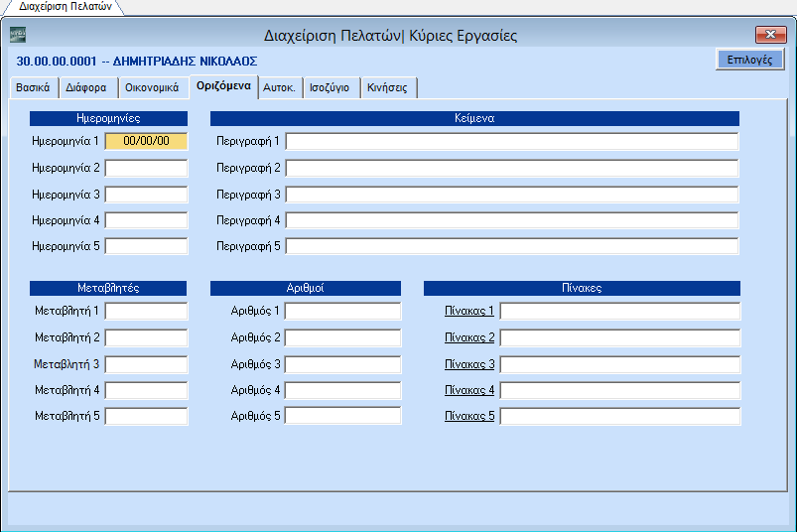Click the input field beside Πίνακας 2
Image resolution: width=797 pixels, height=532 pixels.
[x=620, y=337]
